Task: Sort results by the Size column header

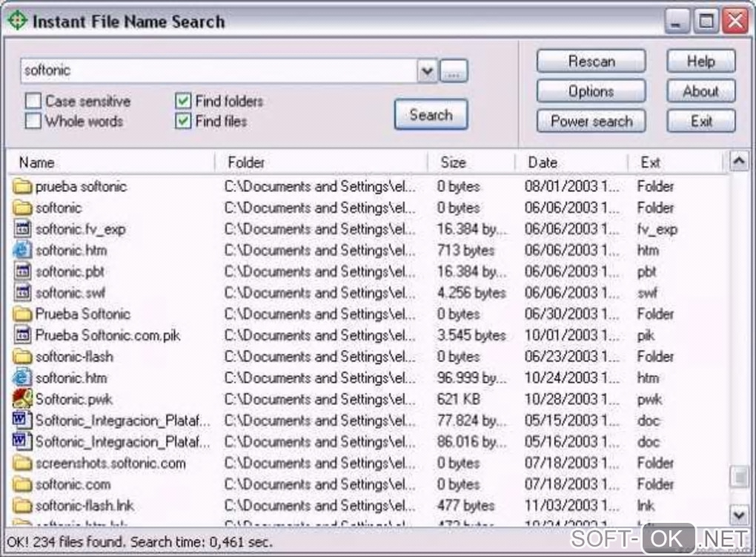Action: [471, 162]
